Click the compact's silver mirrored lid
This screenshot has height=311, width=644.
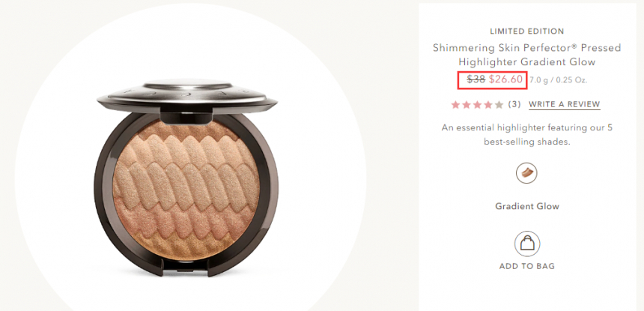187,95
